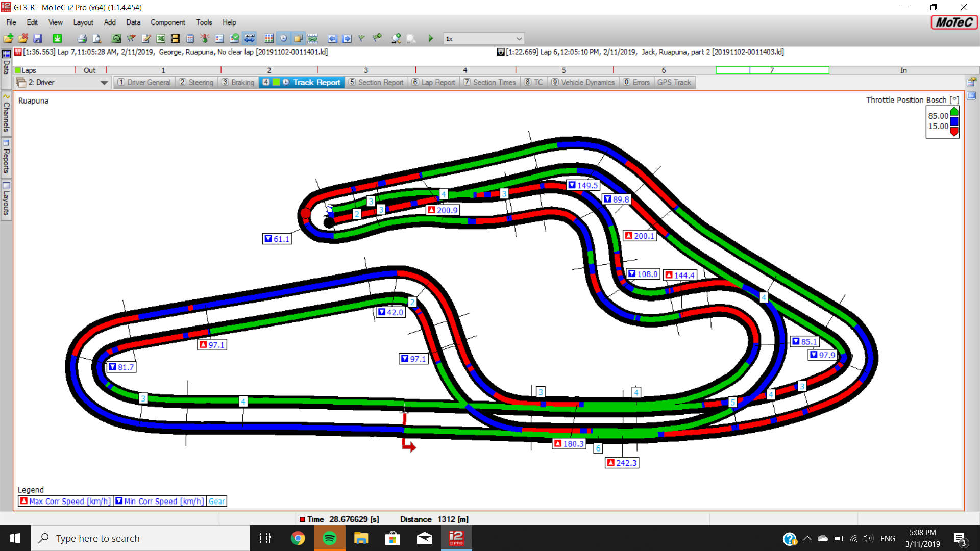This screenshot has height=551, width=980.
Task: Select lap 7 in the laps bar
Action: (771, 70)
